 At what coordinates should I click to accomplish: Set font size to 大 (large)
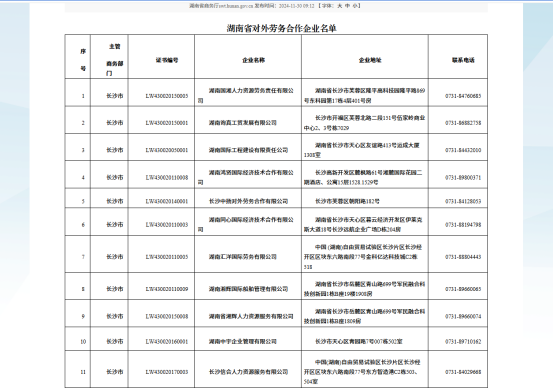click(x=340, y=6)
